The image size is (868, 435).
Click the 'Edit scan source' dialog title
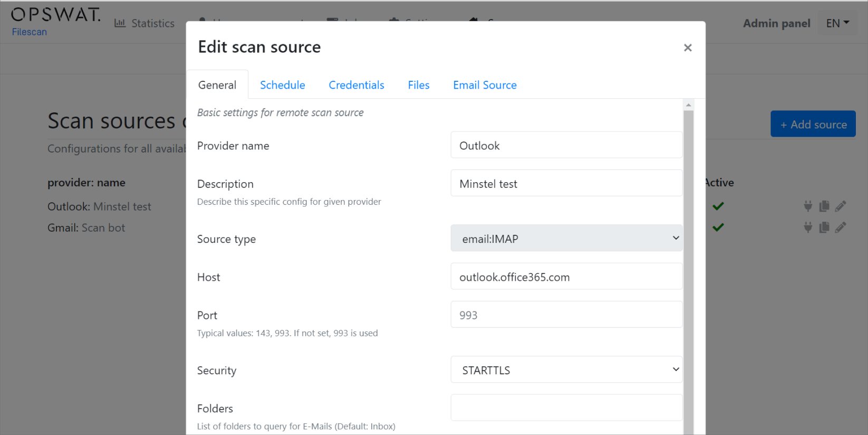coord(259,47)
